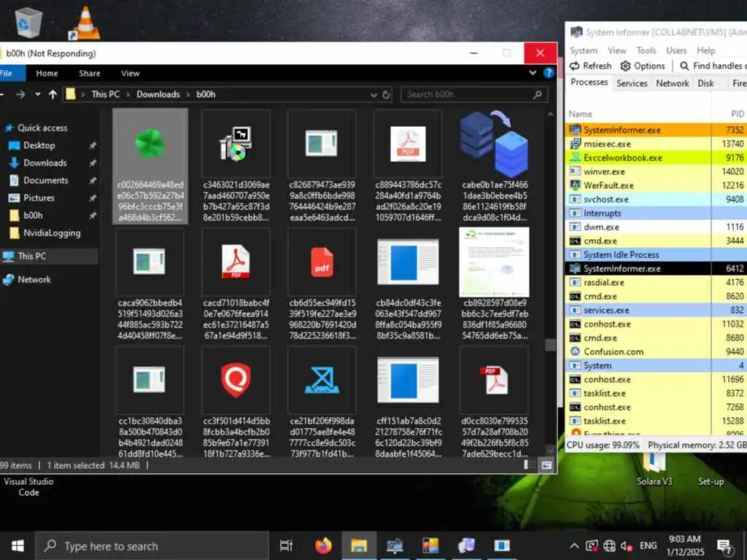Select the PDF file d0cc8030e799535
This screenshot has width=747, height=560.
(495, 402)
